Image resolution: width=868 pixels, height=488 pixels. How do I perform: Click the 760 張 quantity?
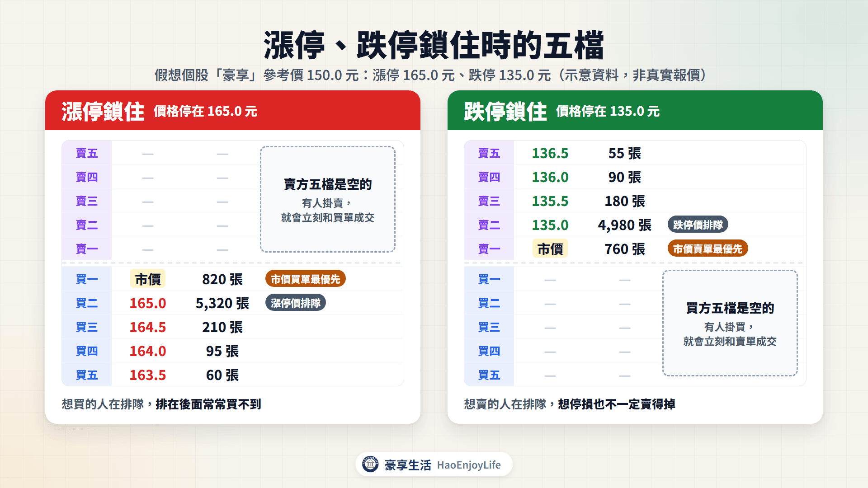coord(625,249)
